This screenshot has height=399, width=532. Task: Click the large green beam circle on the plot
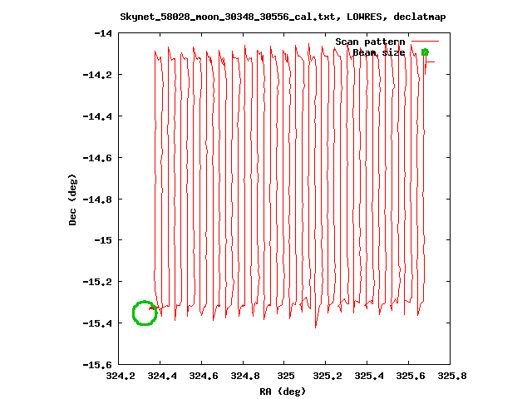145,313
